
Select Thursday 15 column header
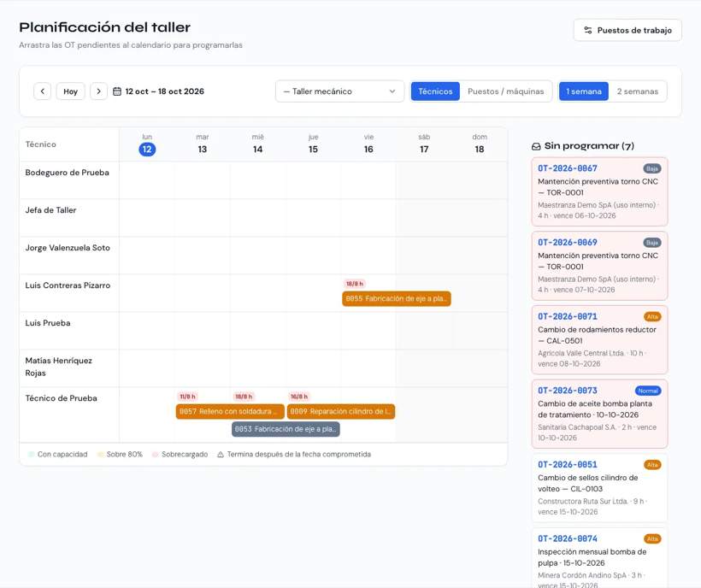[314, 144]
